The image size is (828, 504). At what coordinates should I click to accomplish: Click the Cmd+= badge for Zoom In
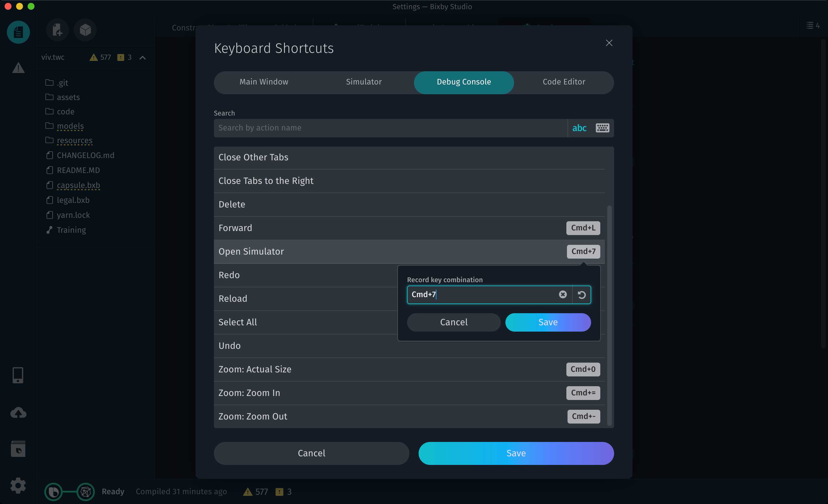[x=583, y=393]
